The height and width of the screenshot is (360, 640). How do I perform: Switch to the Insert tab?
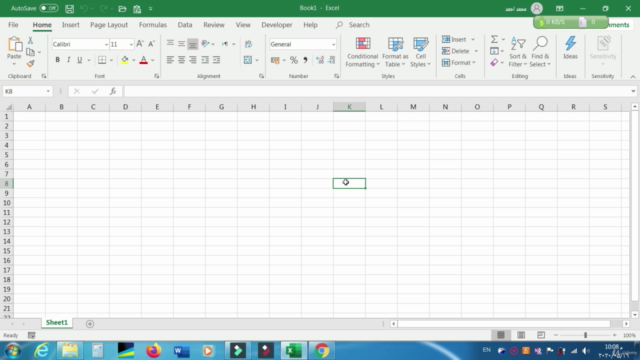pyautogui.click(x=71, y=25)
